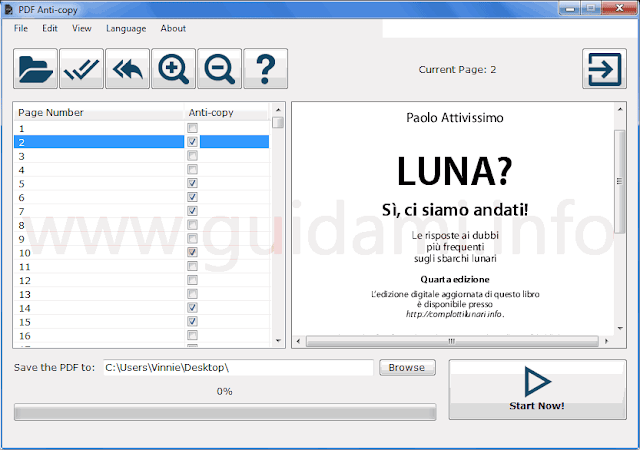Open a PDF with the folder icon

click(35, 69)
